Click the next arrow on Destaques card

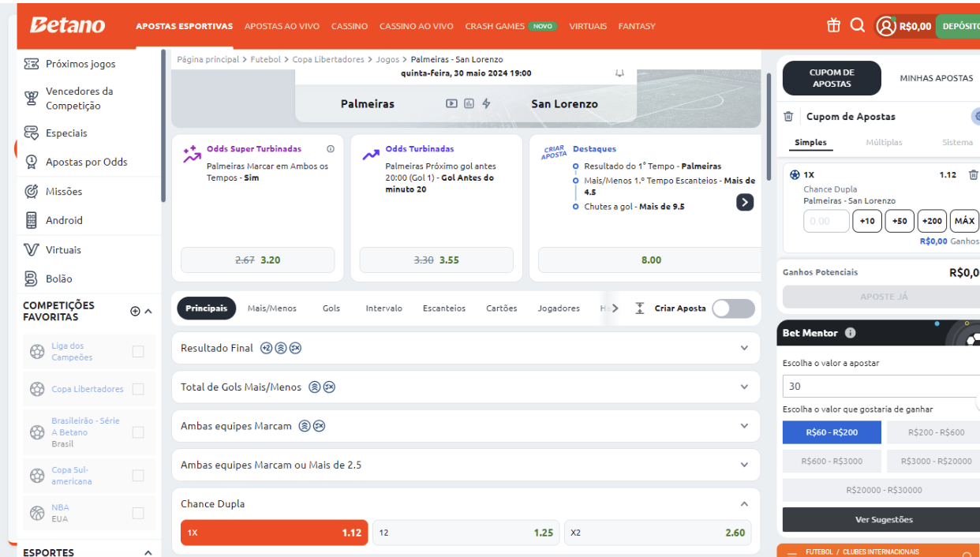coord(745,202)
